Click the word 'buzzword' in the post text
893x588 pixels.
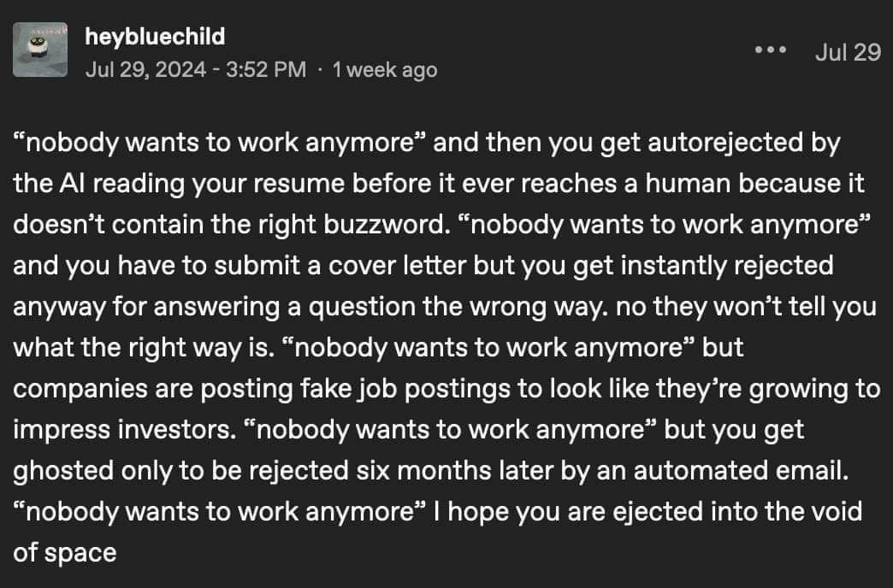[388, 224]
